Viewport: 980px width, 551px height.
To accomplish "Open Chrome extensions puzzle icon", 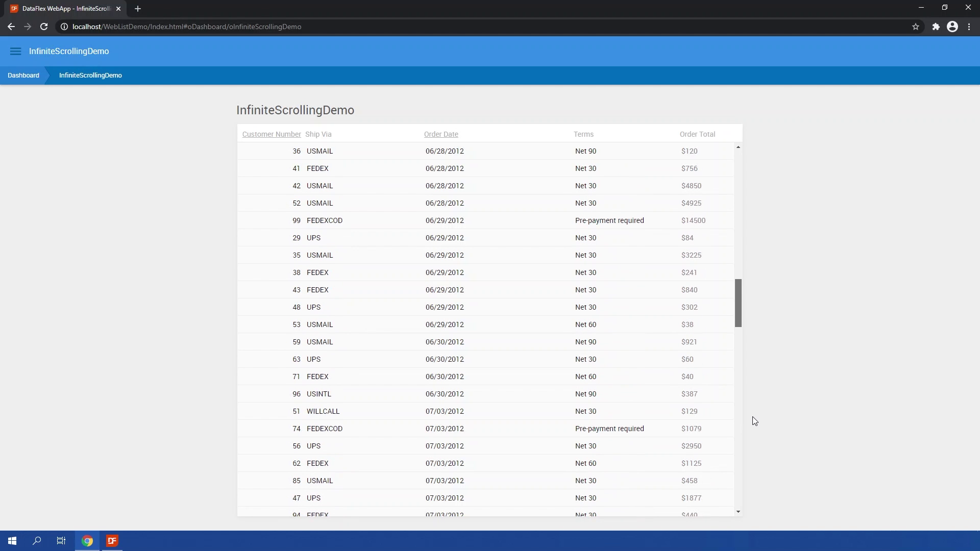I will tap(936, 27).
